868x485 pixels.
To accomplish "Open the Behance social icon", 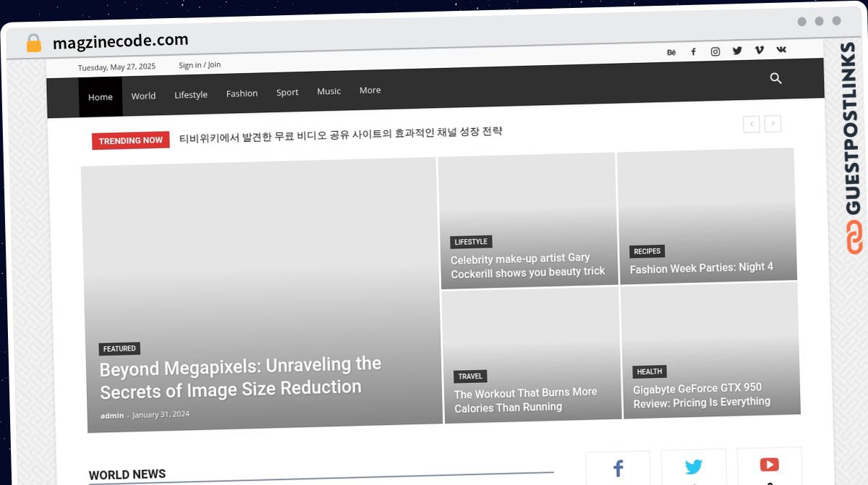I will coord(671,51).
